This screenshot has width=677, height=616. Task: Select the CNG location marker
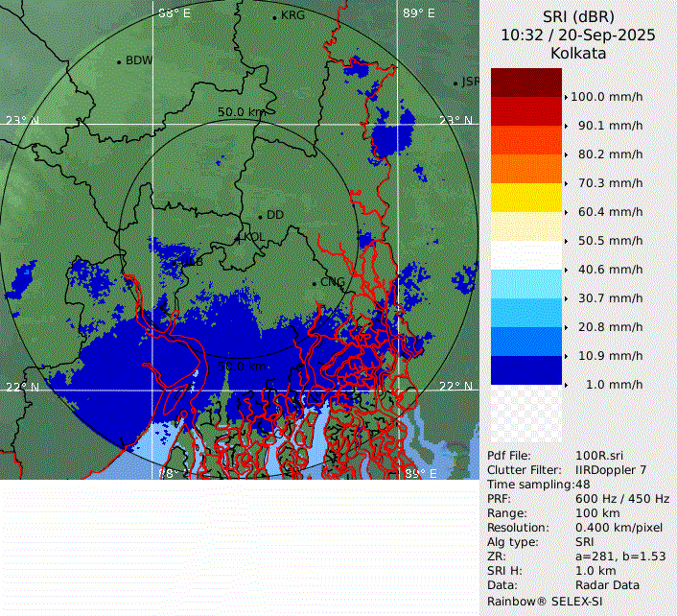(314, 283)
